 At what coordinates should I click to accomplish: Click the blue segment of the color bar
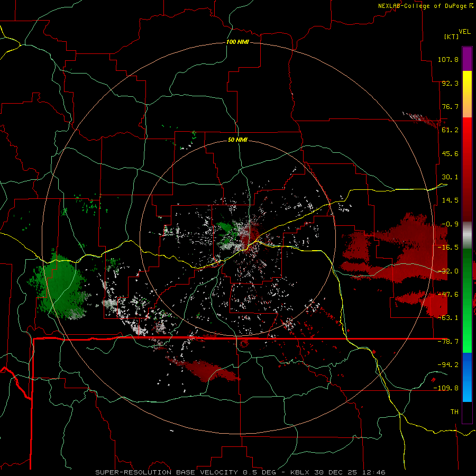pos(467,377)
